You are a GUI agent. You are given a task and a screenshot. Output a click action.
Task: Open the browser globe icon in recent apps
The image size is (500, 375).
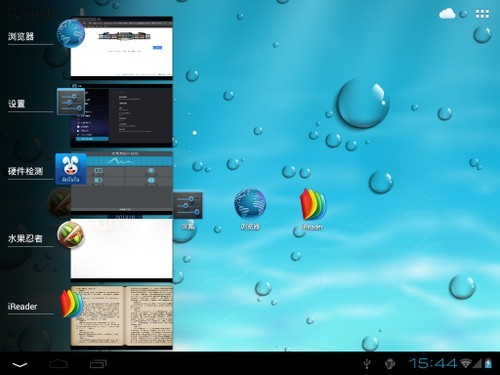(71, 33)
